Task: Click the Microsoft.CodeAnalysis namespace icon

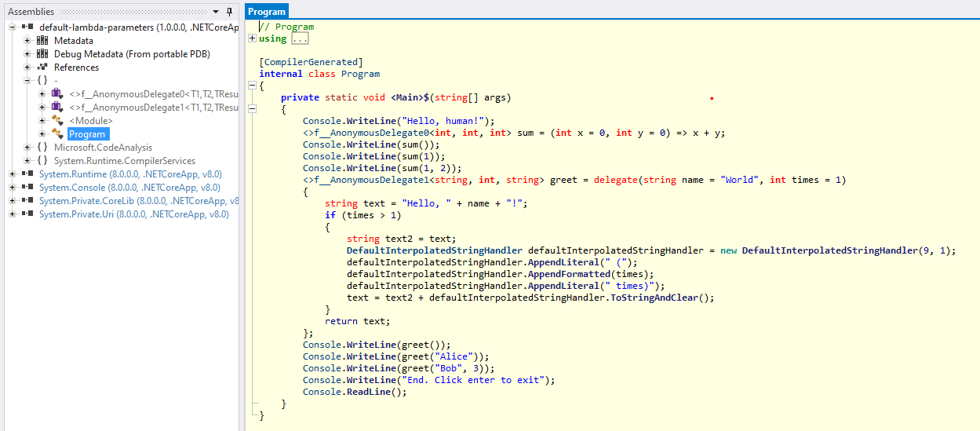Action: click(42, 148)
